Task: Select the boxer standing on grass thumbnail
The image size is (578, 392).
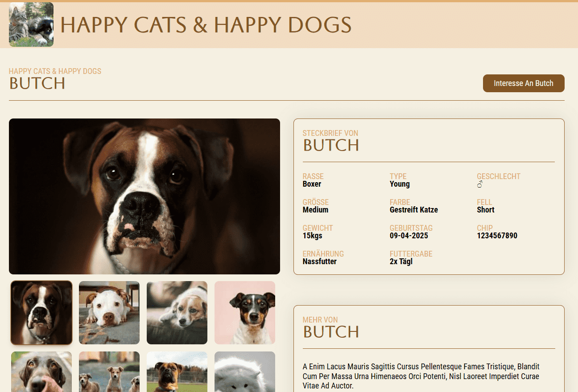Action: click(x=177, y=372)
